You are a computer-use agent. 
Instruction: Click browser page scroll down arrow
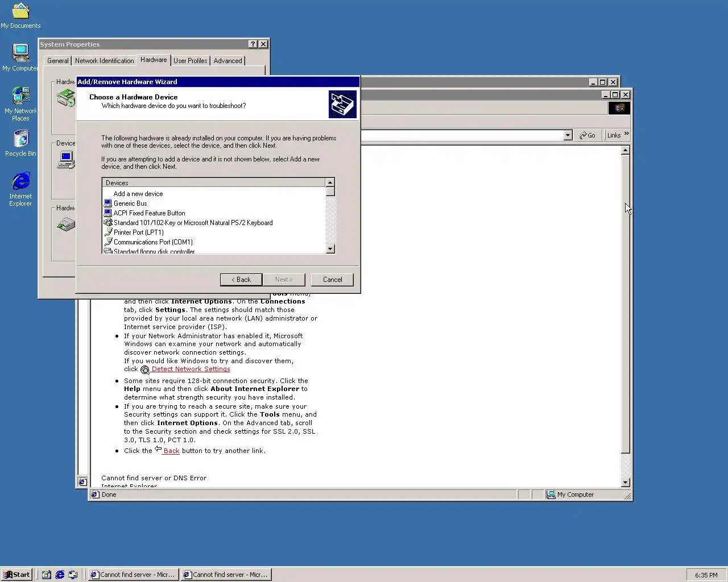(625, 483)
